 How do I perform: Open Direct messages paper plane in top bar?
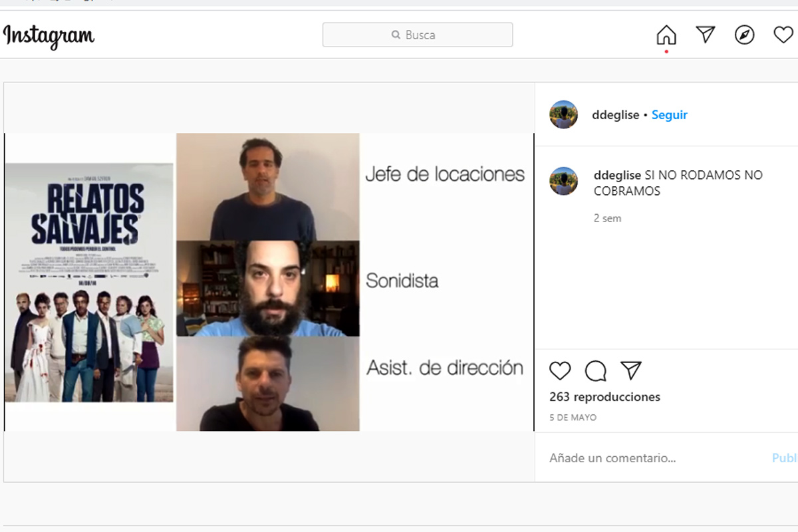(x=705, y=35)
